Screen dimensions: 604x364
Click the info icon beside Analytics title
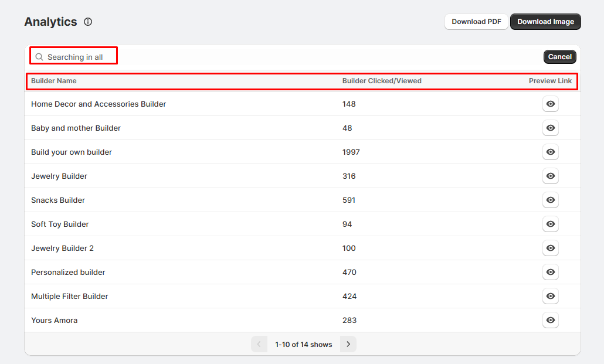88,22
